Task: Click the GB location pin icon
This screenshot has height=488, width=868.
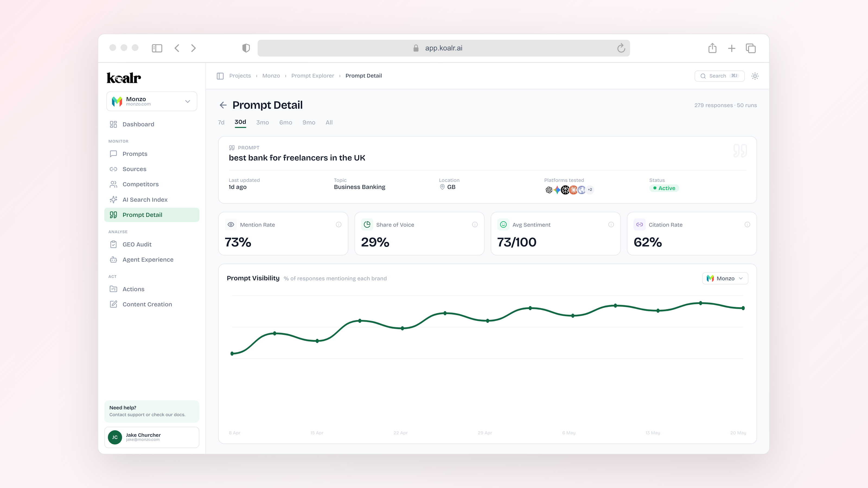Action: [442, 187]
